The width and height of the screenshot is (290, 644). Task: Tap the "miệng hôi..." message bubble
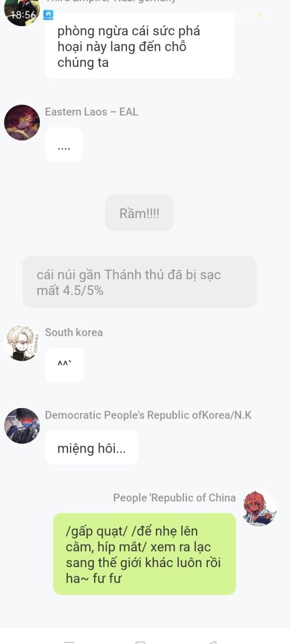(x=91, y=448)
